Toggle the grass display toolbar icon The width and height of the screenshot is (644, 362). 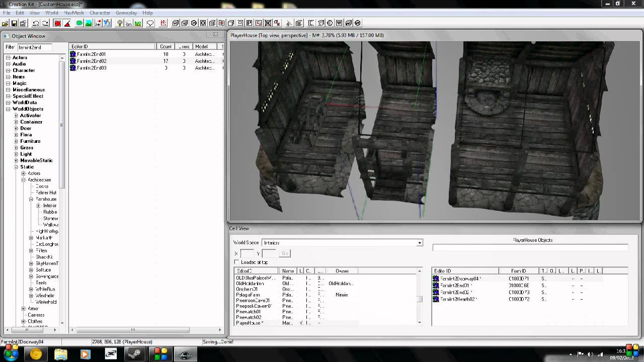(138, 23)
